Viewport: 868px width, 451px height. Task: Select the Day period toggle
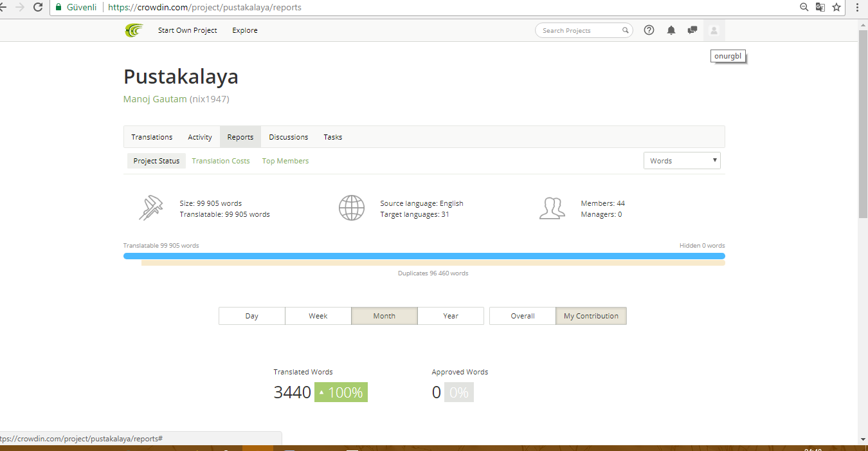252,316
